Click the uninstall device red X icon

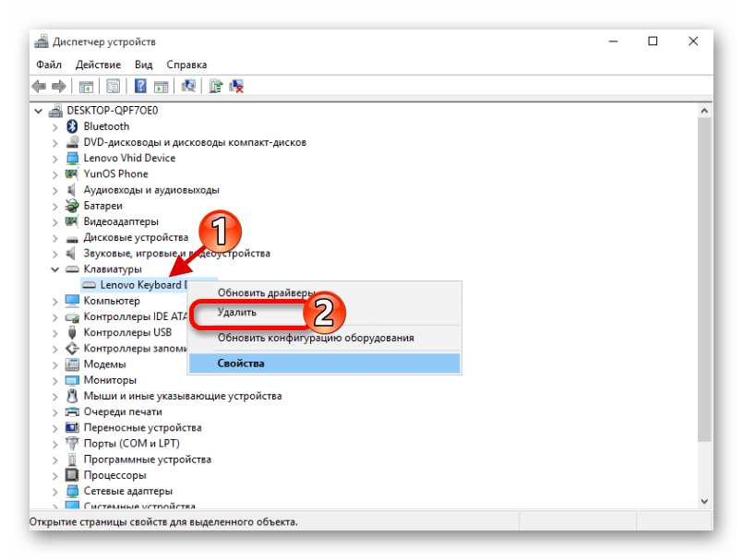pos(236,87)
